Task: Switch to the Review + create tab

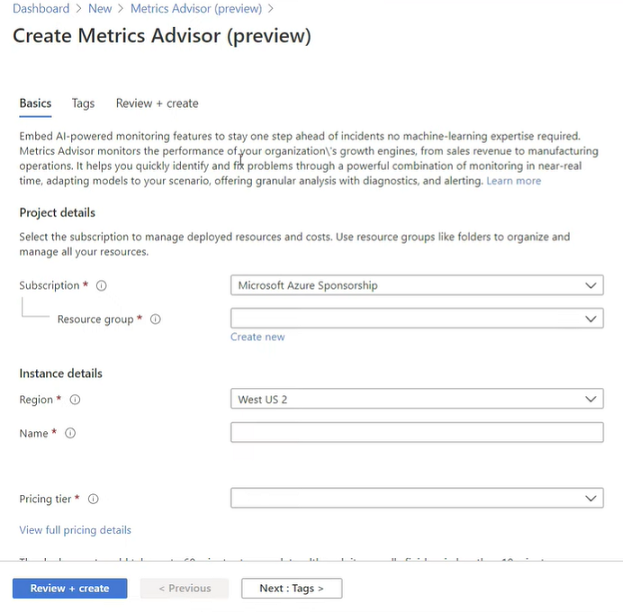Action: point(157,103)
